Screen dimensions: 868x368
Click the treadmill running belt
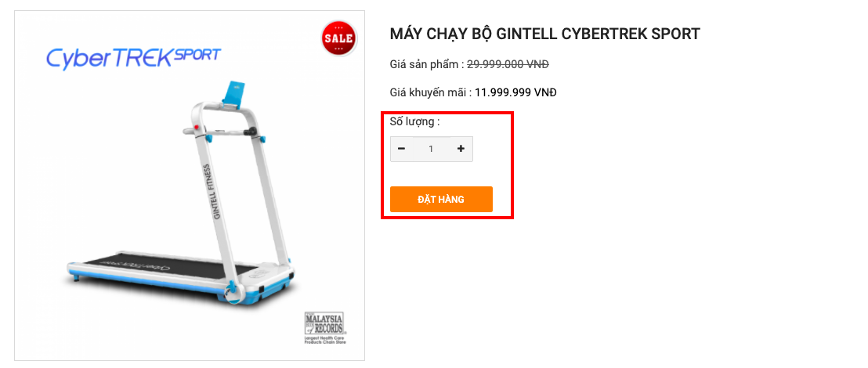pos(169,265)
